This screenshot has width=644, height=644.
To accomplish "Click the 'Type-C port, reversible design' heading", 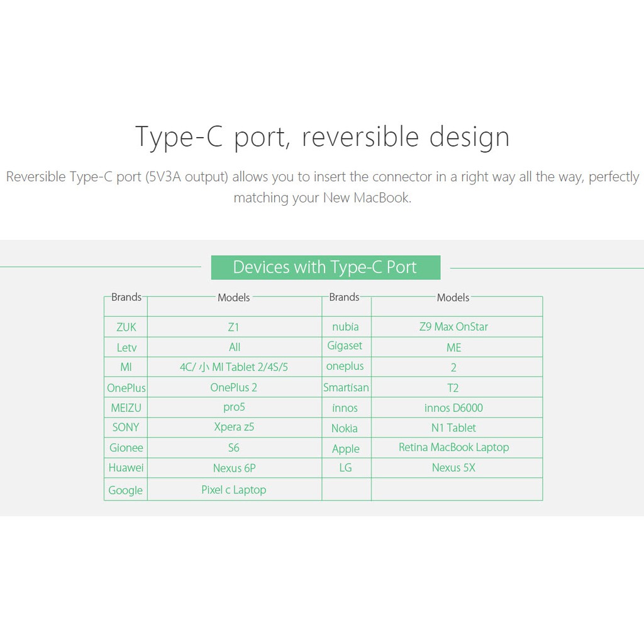I will pyautogui.click(x=322, y=136).
